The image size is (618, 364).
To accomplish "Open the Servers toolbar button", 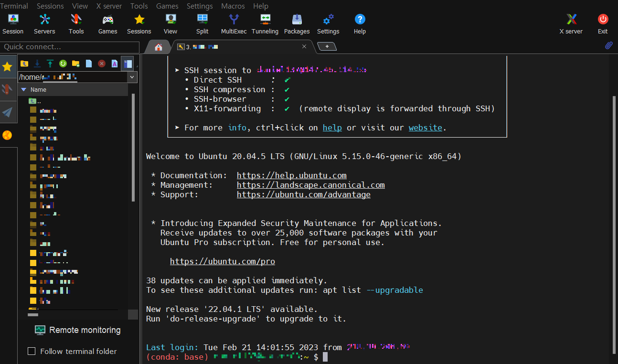I will coord(44,24).
